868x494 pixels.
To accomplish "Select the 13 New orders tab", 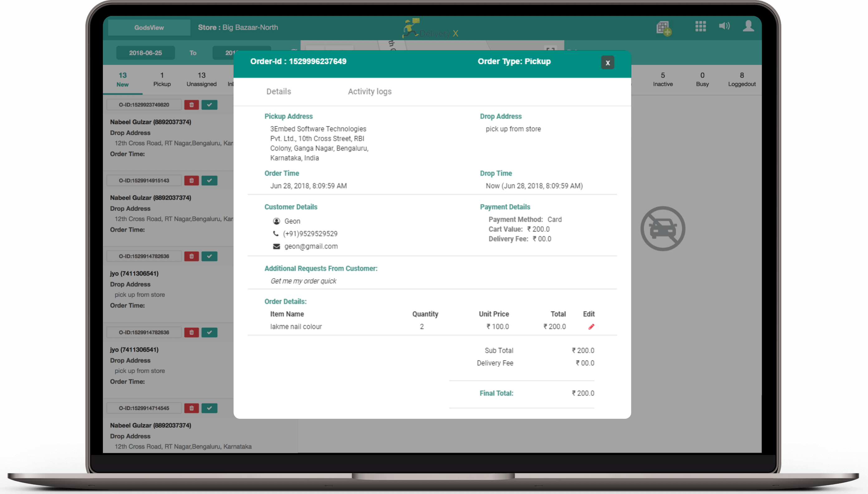I will (122, 80).
